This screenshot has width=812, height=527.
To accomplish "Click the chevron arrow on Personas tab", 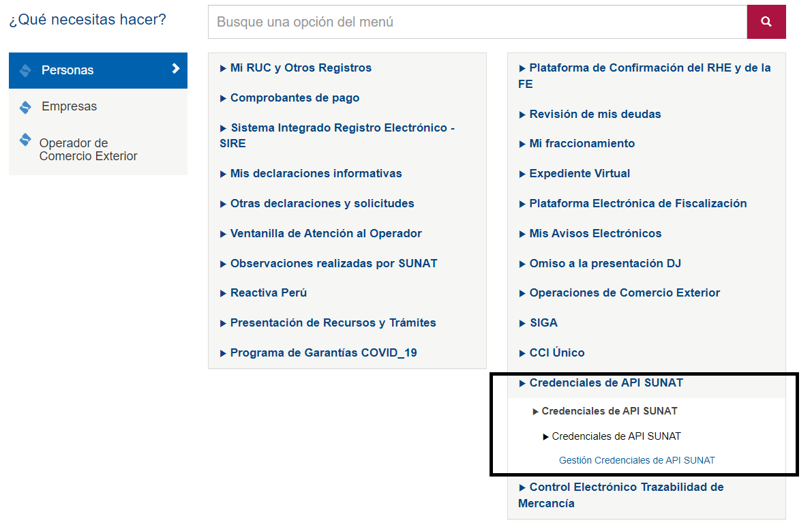I will click(x=175, y=68).
